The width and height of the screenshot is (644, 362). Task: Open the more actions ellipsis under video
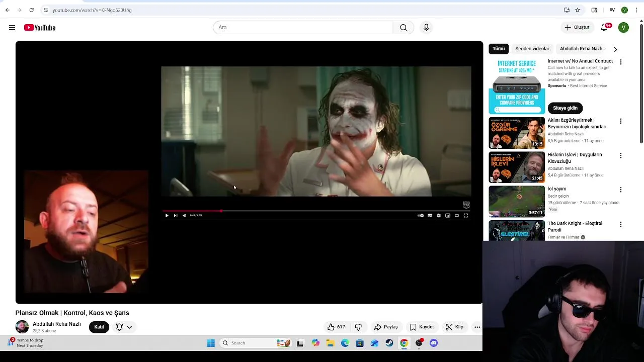(x=477, y=327)
